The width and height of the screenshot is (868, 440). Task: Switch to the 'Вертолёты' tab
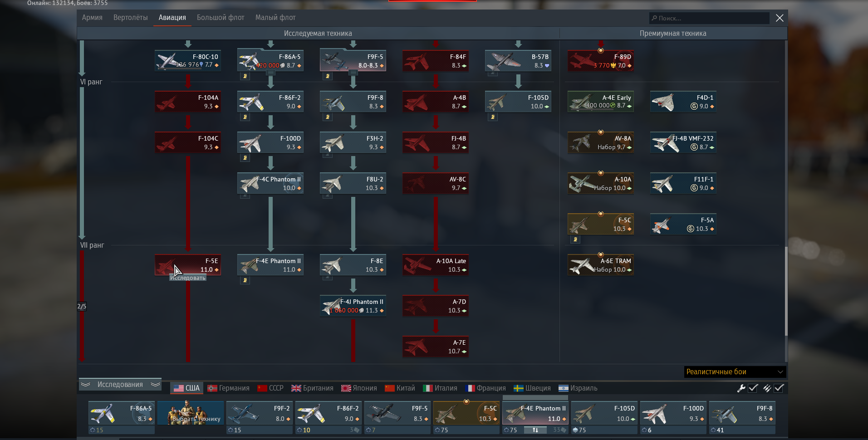(x=130, y=18)
